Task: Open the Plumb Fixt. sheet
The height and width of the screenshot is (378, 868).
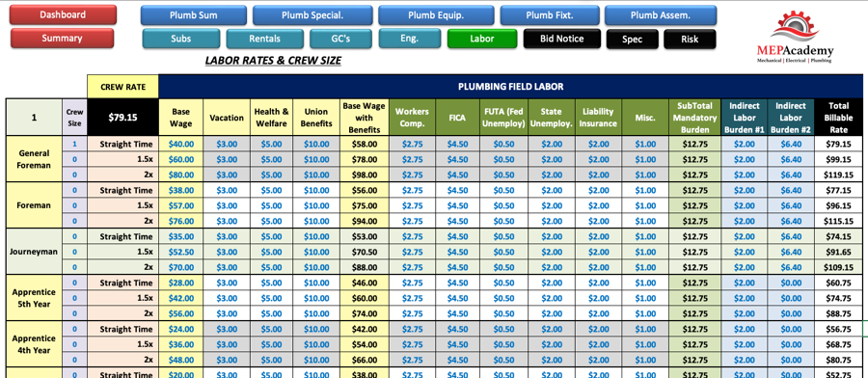Action: [550, 15]
